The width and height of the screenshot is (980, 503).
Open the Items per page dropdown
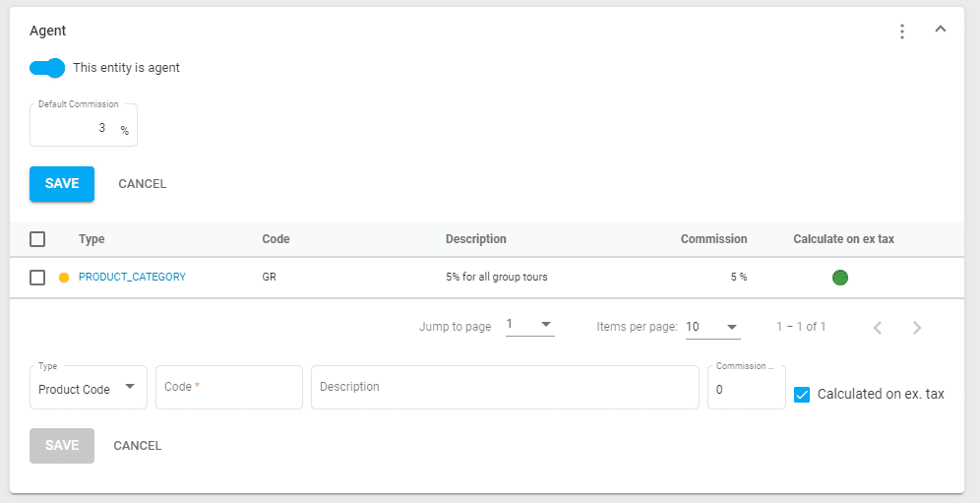712,327
